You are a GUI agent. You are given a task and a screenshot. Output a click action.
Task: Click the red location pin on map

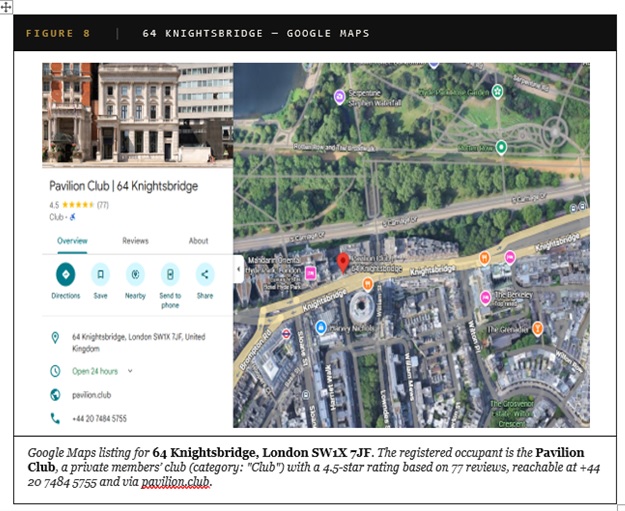coord(342,262)
